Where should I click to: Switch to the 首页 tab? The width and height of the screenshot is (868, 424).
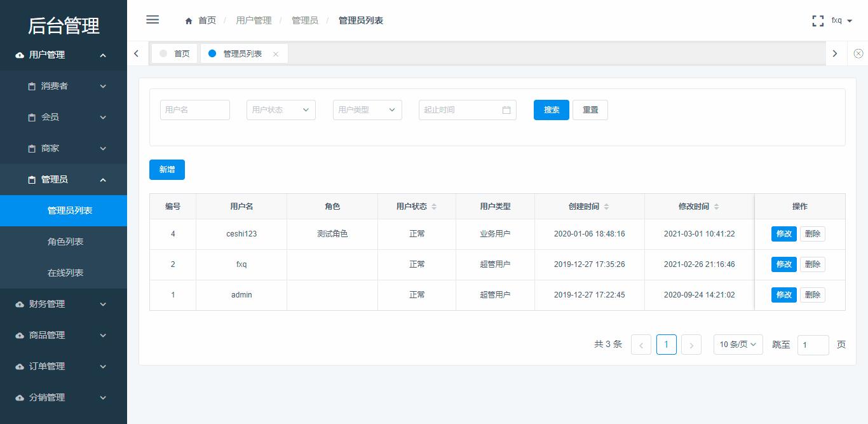(x=179, y=53)
